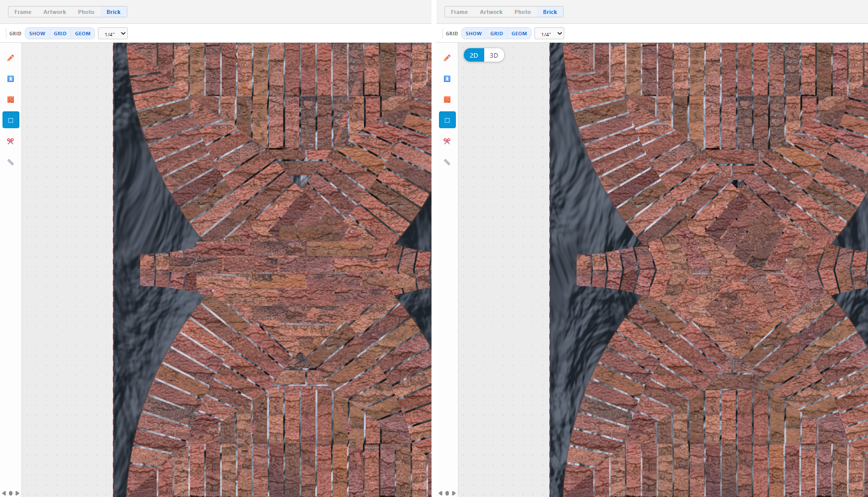868x497 pixels.
Task: Pick the scissors cut tool in left panel
Action: [x=10, y=141]
